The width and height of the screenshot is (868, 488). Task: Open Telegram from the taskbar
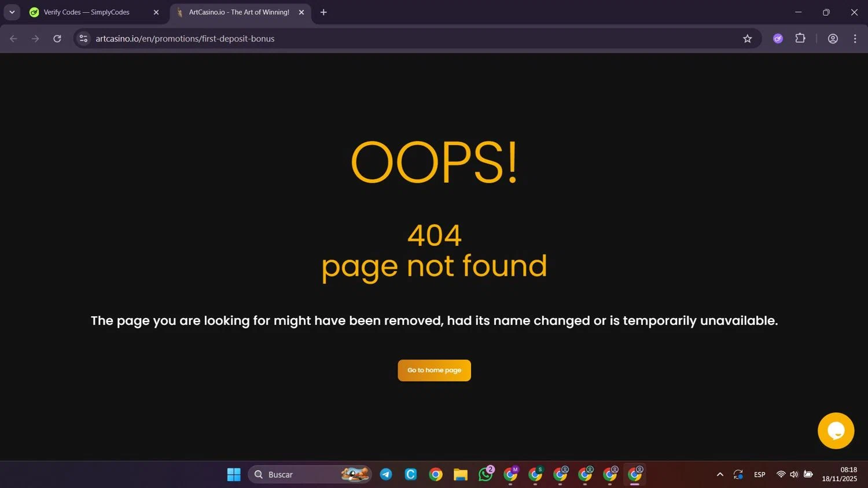pyautogui.click(x=386, y=475)
